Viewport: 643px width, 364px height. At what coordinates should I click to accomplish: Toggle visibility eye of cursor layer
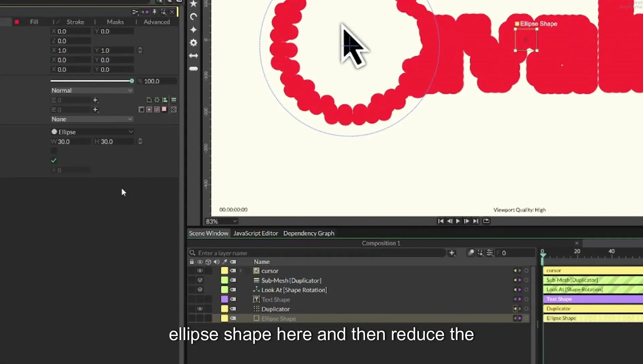[x=200, y=271]
